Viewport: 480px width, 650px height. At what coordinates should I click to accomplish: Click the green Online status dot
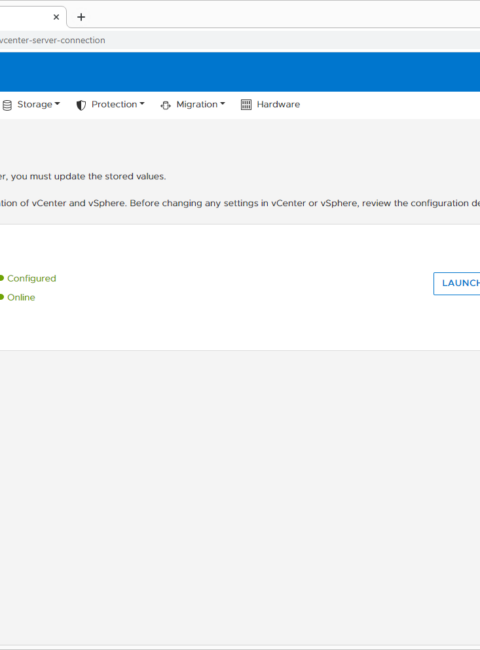pyautogui.click(x=2, y=297)
